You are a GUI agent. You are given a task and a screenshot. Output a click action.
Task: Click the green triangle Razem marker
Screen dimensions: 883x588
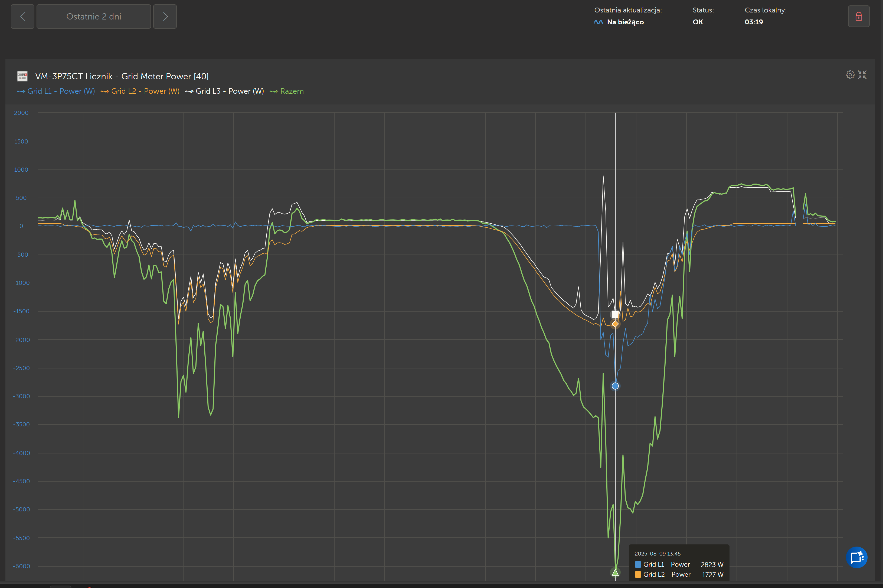615,572
